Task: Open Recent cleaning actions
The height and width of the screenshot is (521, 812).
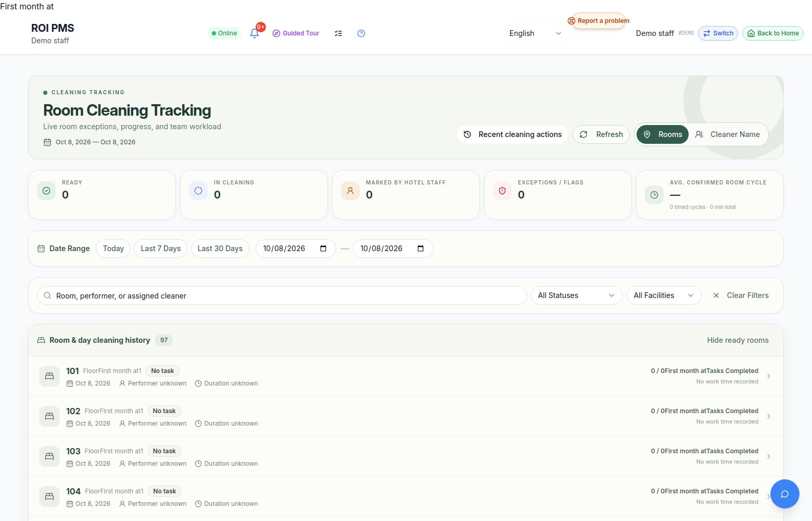Action: pos(512,134)
